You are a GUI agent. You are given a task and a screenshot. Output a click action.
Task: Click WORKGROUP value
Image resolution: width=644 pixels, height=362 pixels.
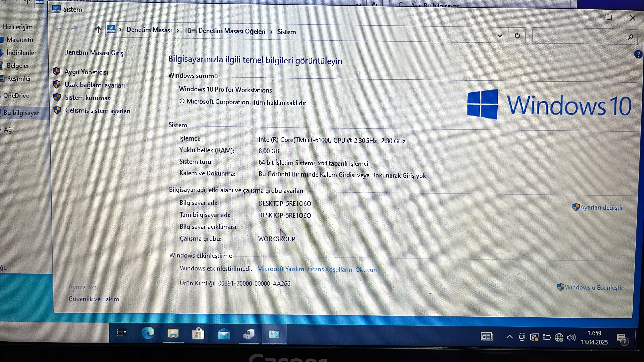point(277,239)
